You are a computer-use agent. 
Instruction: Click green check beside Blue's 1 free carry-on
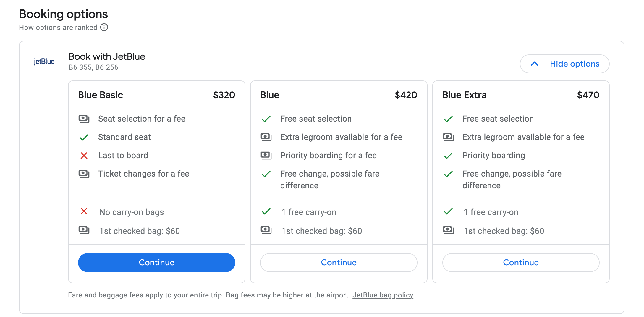coord(266,211)
